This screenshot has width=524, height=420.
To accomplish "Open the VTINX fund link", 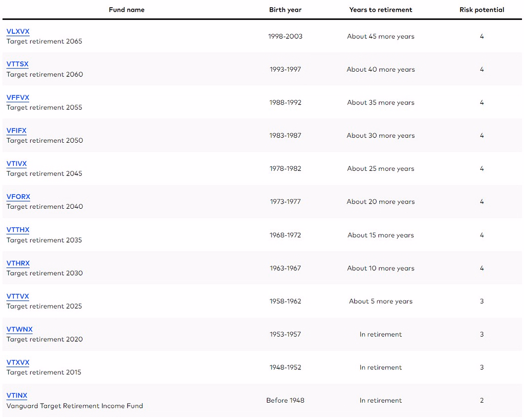I will click(17, 395).
